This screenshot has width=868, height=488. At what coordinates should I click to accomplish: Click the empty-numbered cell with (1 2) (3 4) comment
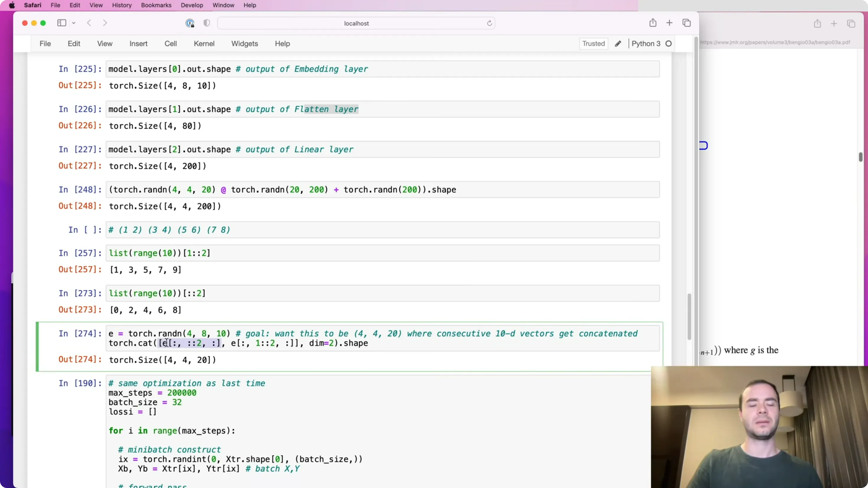382,230
